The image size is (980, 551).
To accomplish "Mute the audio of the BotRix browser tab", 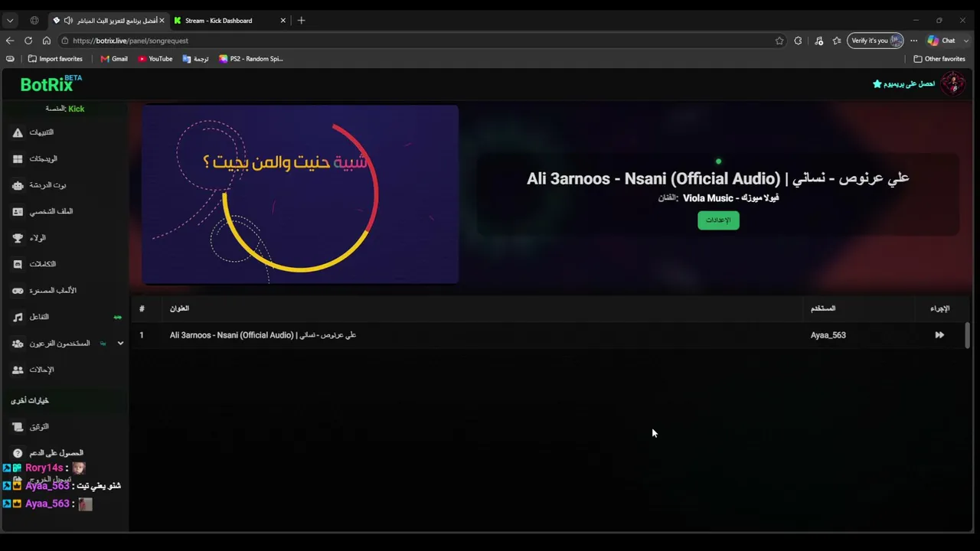I will (x=68, y=21).
